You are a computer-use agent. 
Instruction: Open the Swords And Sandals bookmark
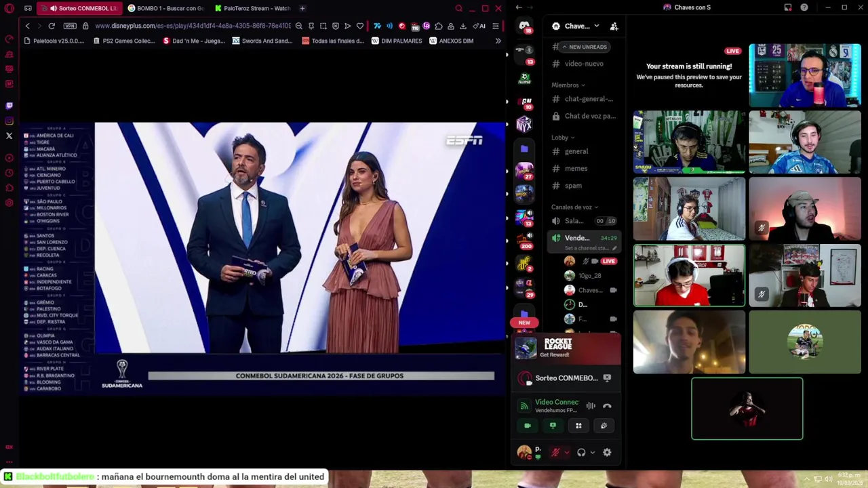pos(262,41)
